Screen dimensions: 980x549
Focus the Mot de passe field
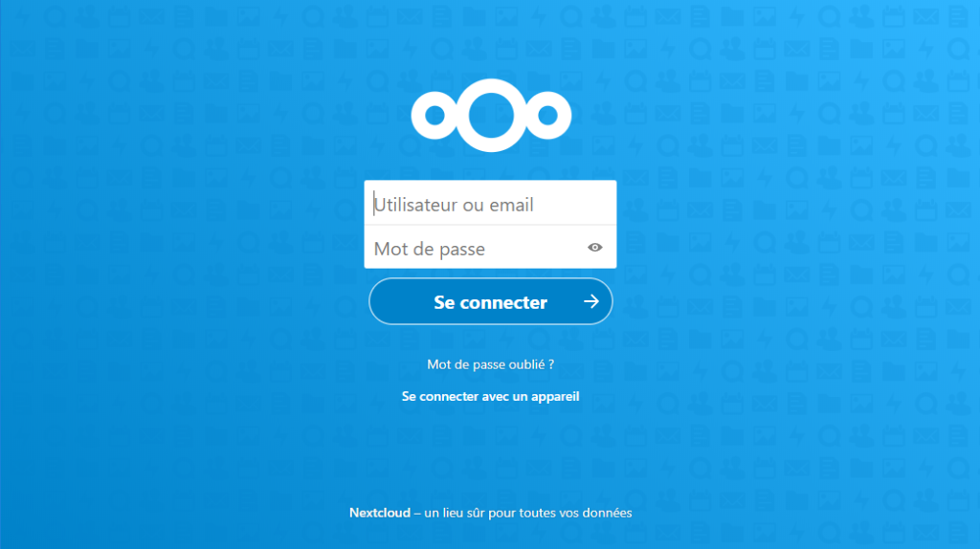(x=490, y=247)
